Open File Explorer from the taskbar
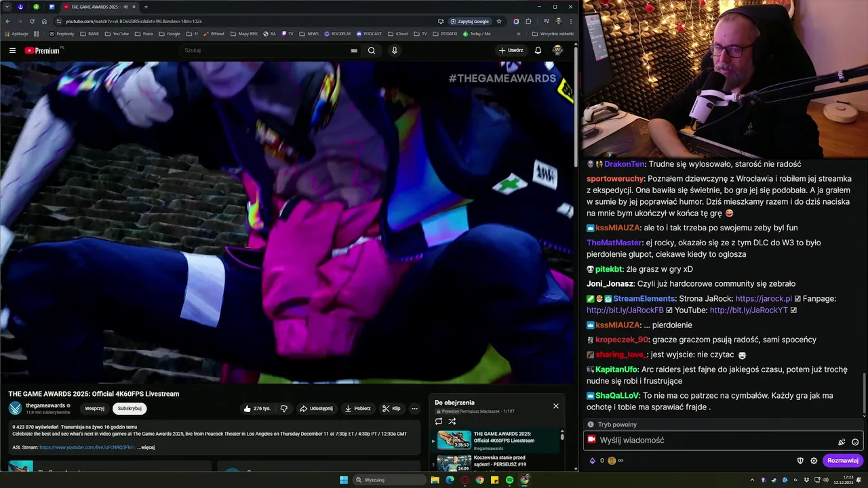 click(435, 480)
